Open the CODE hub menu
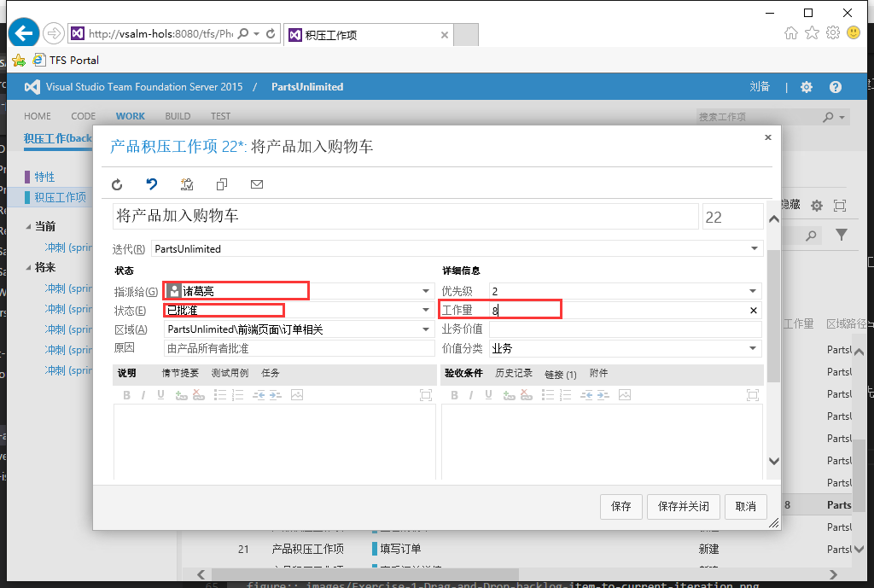The width and height of the screenshot is (874, 588). 83,116
